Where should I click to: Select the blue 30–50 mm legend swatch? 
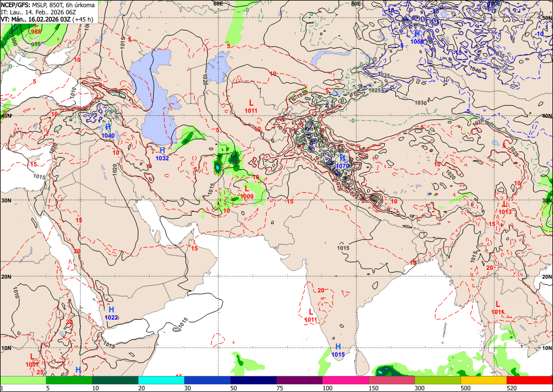[207, 380]
